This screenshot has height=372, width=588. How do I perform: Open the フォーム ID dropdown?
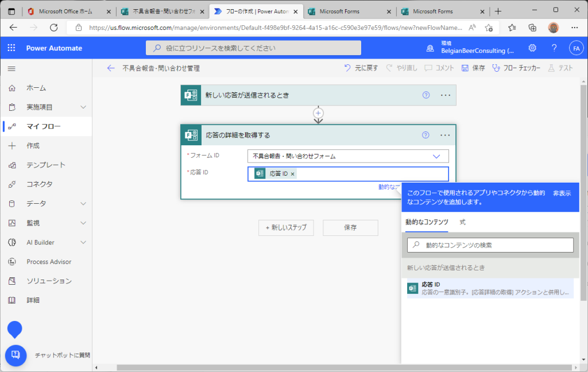(x=348, y=156)
